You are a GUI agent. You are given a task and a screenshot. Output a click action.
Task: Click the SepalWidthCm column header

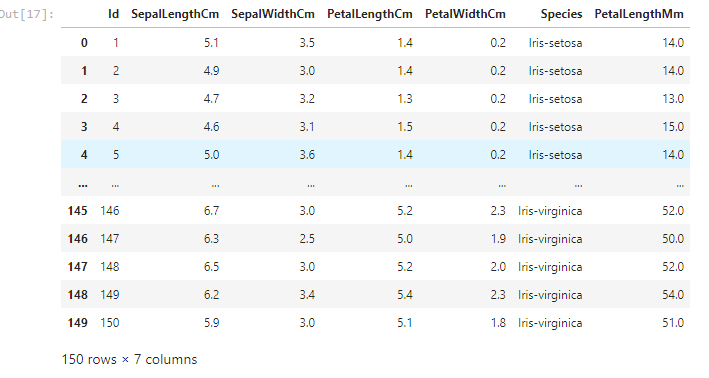[273, 14]
